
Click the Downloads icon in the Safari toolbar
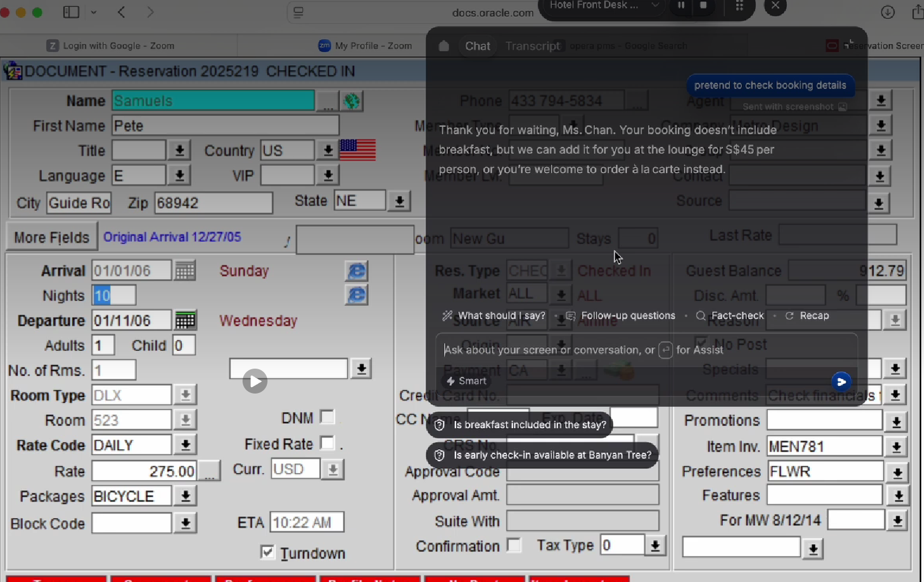888,12
